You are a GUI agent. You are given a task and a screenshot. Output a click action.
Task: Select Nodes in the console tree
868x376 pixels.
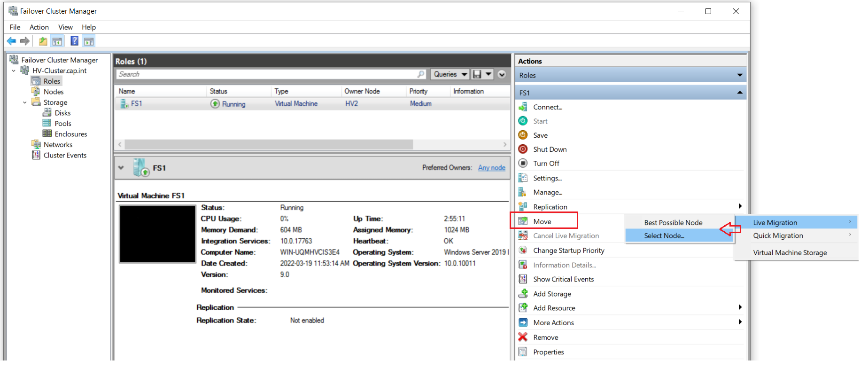[x=54, y=92]
